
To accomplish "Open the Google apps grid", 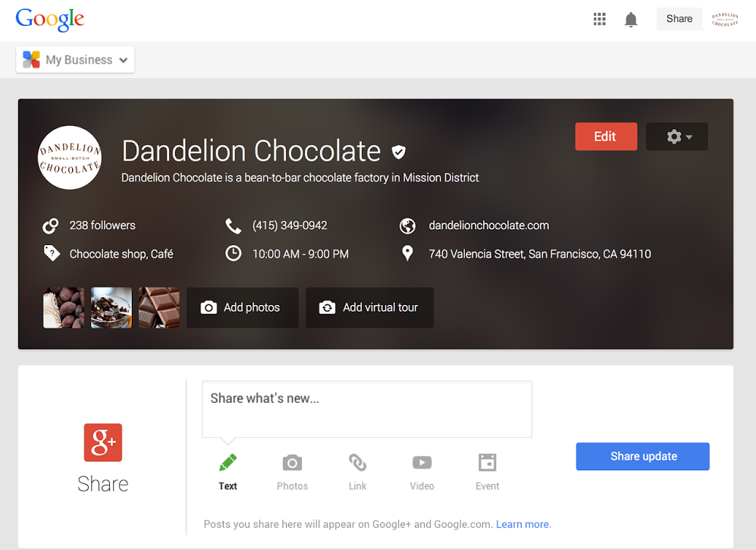I will [599, 20].
